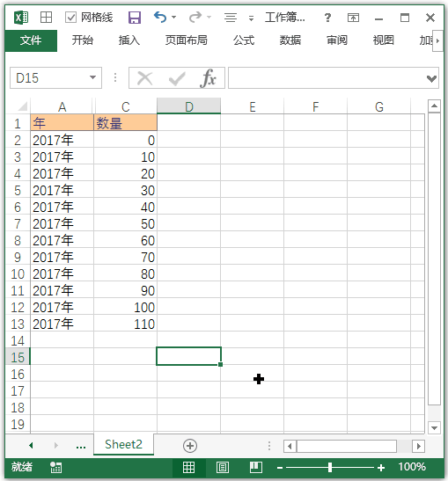Switch to the 数据 Data tab
The height and width of the screenshot is (481, 448).
click(x=290, y=40)
